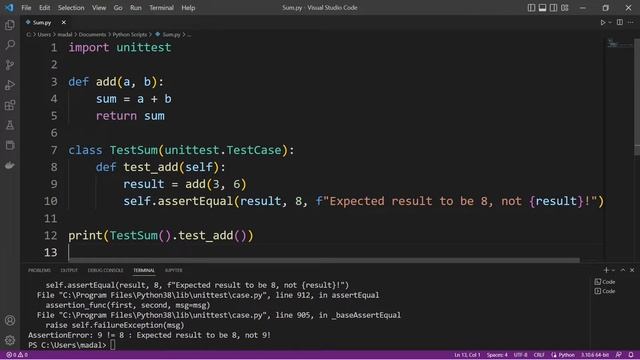Close the terminal panel

[632, 270]
